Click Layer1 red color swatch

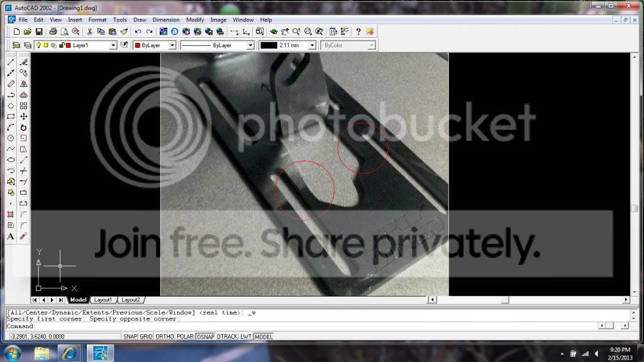(69, 45)
